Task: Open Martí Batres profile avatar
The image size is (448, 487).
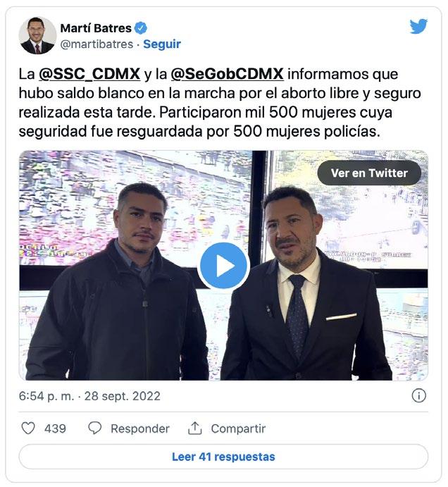Action: click(37, 36)
